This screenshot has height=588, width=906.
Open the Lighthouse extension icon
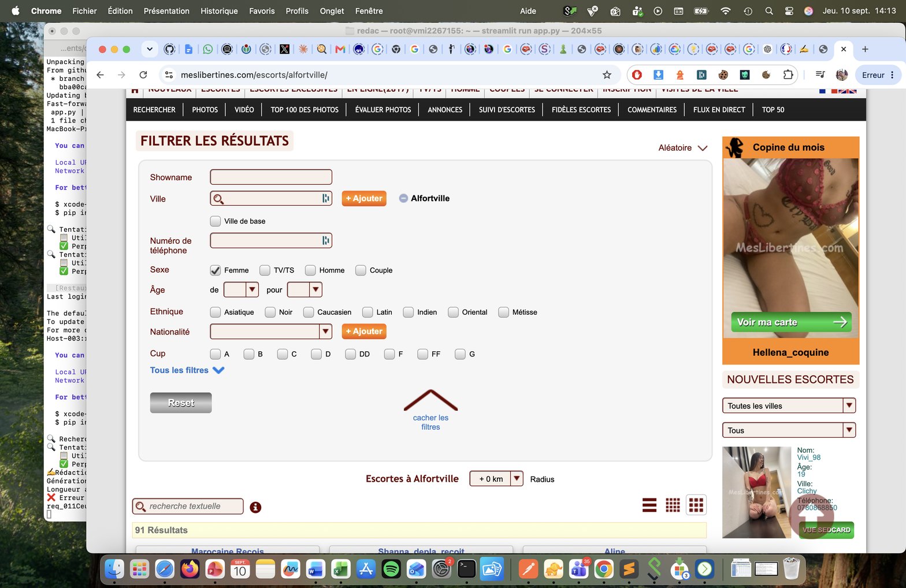pyautogui.click(x=679, y=75)
